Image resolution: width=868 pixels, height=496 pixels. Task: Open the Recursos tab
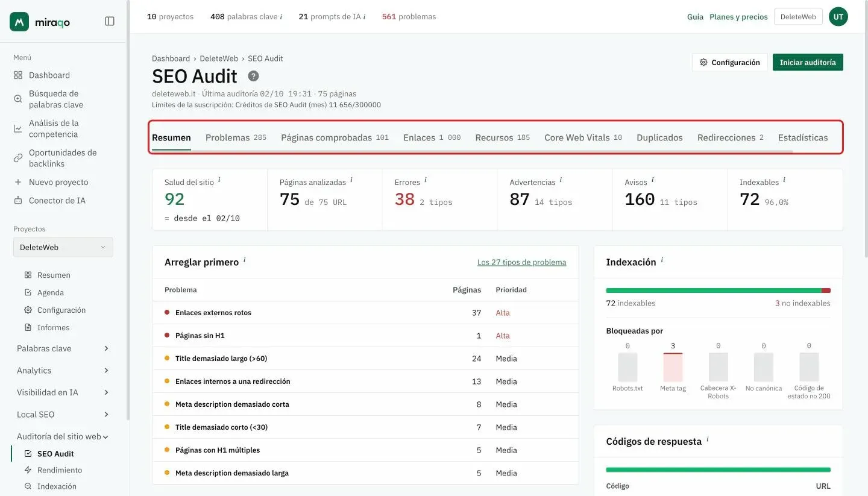502,137
